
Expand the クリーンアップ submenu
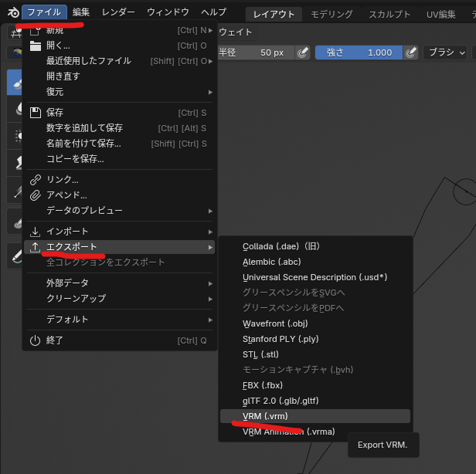119,299
